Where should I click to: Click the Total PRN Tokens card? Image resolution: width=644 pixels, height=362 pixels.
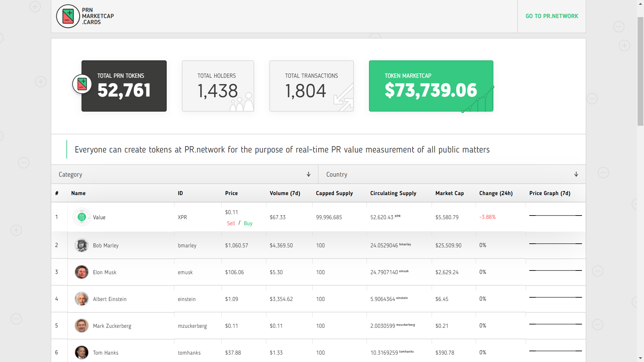[124, 86]
